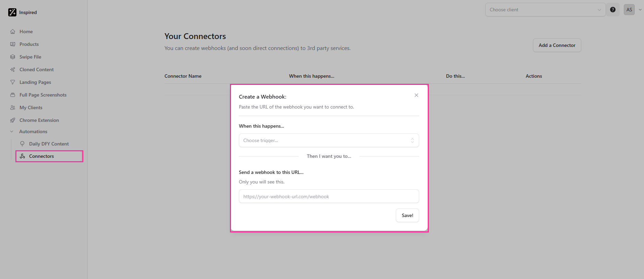Viewport: 644px width, 279px height.
Task: Click the Actions column header
Action: [534, 76]
